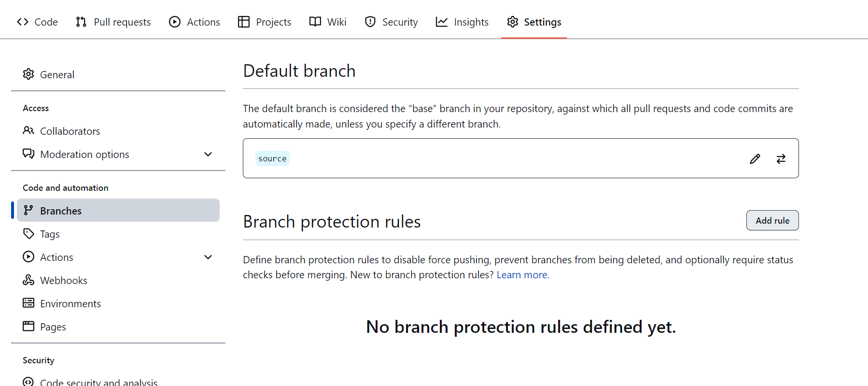Viewport: 868px width, 386px height.
Task: Select the Settings tab
Action: (534, 22)
